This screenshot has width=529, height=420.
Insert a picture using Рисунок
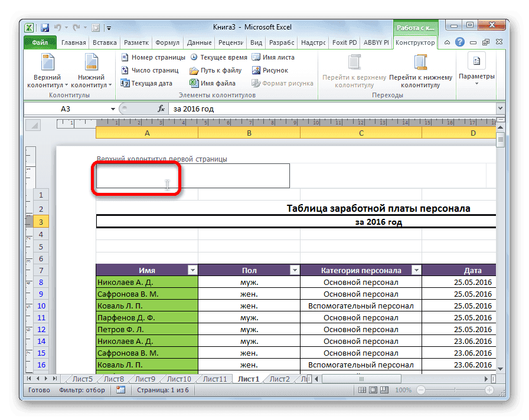point(272,70)
